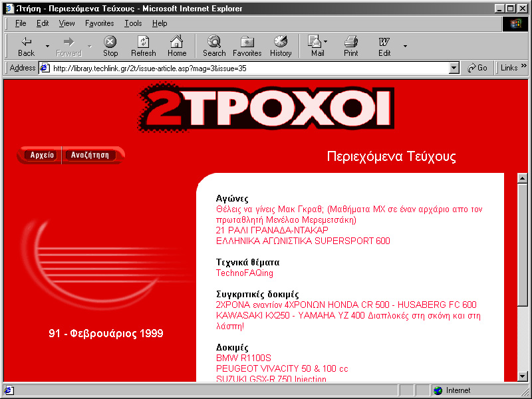Open the address bar dropdown list
This screenshot has height=399, width=532.
point(454,68)
